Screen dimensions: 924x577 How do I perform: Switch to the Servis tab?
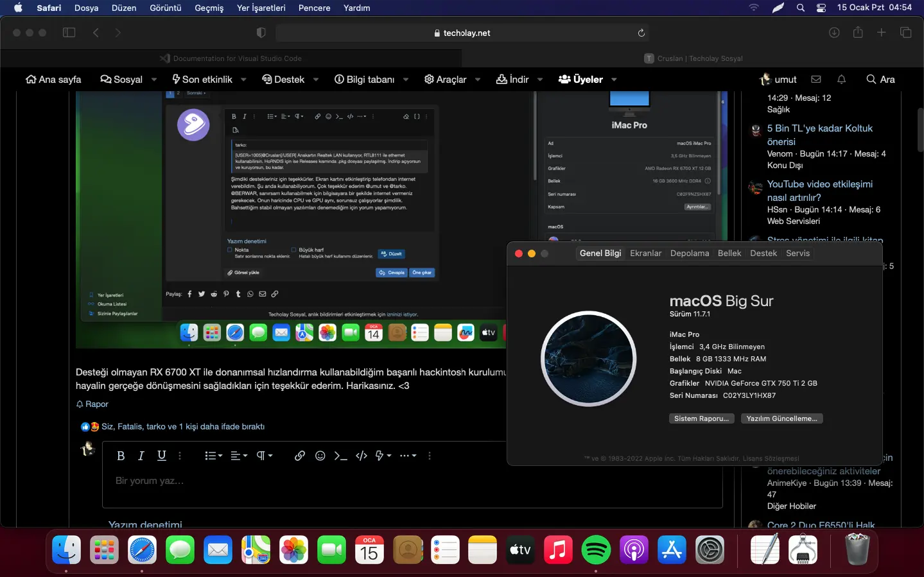coord(798,254)
